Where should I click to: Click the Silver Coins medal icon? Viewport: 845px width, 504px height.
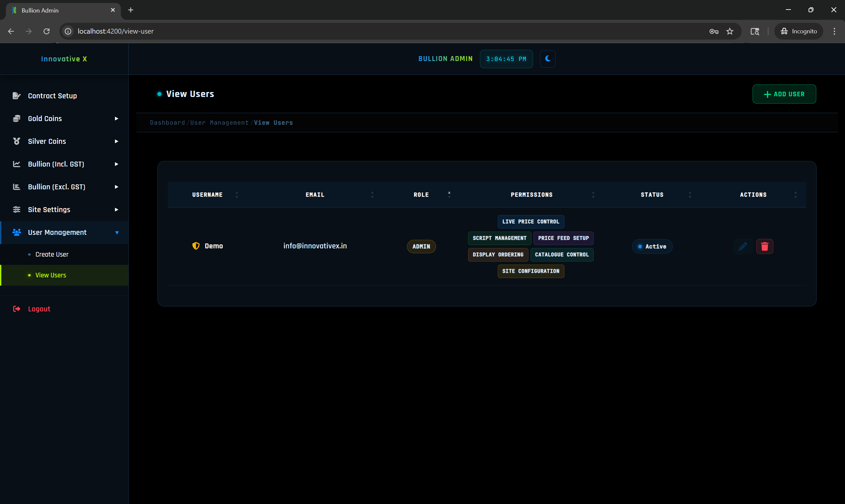click(x=16, y=141)
